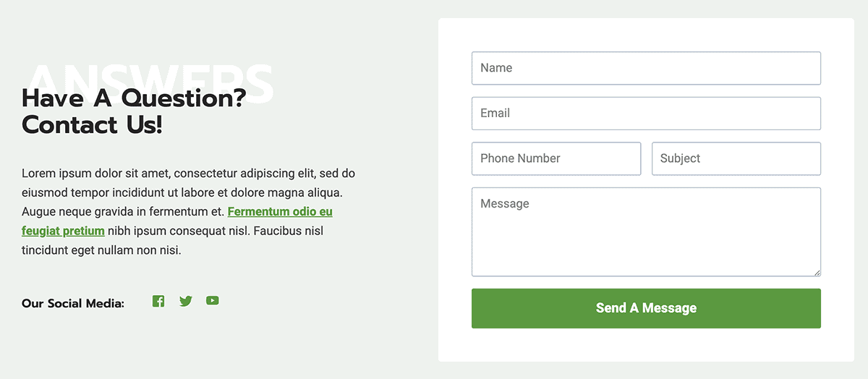Select the Phone Number field
The width and height of the screenshot is (868, 379).
(x=556, y=158)
